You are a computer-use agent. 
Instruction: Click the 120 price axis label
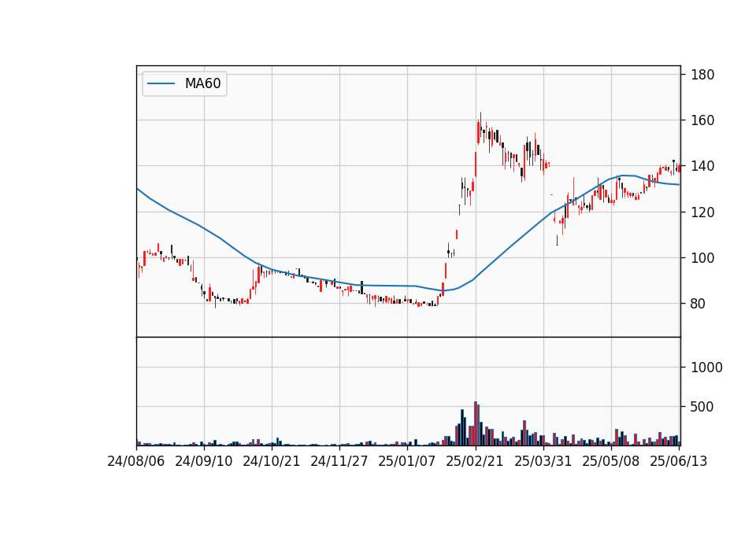pos(702,212)
